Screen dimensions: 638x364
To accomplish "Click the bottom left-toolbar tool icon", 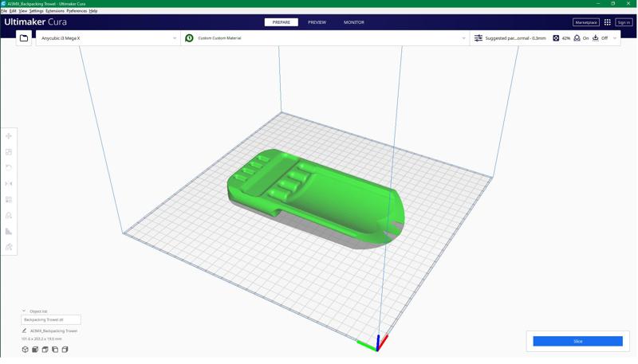I will pos(9,247).
